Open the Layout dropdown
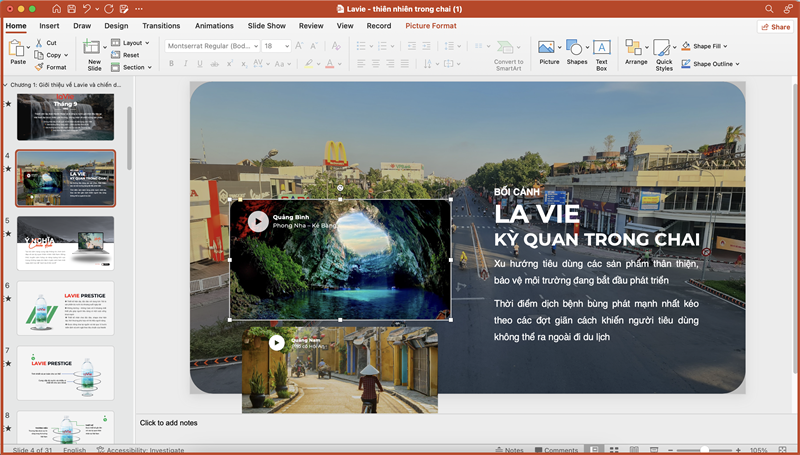Viewport: 800px width, 455px height. coord(130,43)
